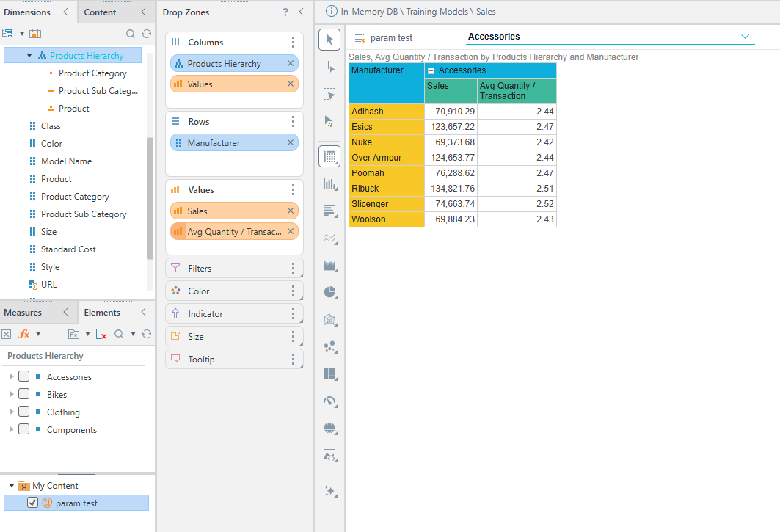This screenshot has height=532, width=780.
Task: Expand Accessories column header in the grid
Action: 431,70
